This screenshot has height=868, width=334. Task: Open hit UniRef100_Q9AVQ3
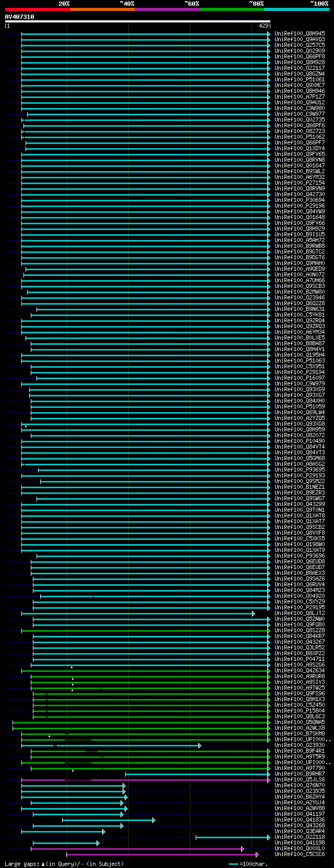[x=300, y=39]
